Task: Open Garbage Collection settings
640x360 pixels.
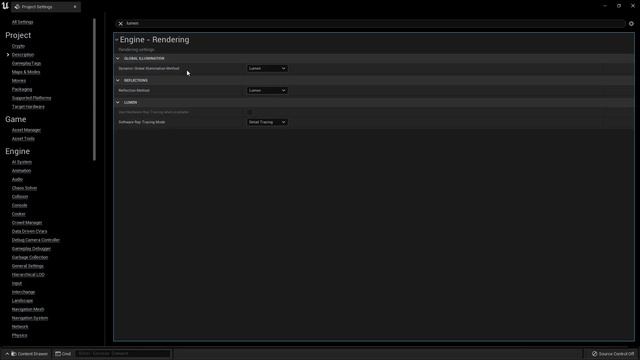Action: pos(30,258)
